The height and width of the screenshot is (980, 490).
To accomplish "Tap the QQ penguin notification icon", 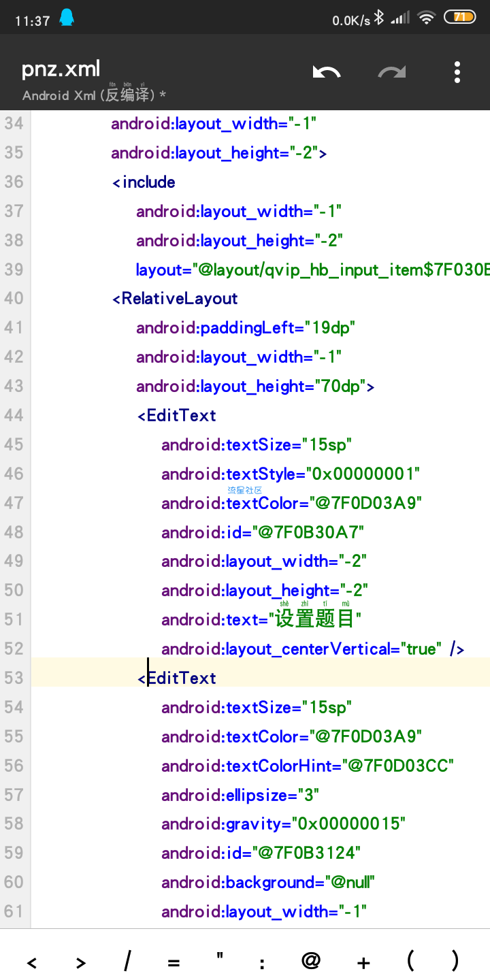I will 66,18.
